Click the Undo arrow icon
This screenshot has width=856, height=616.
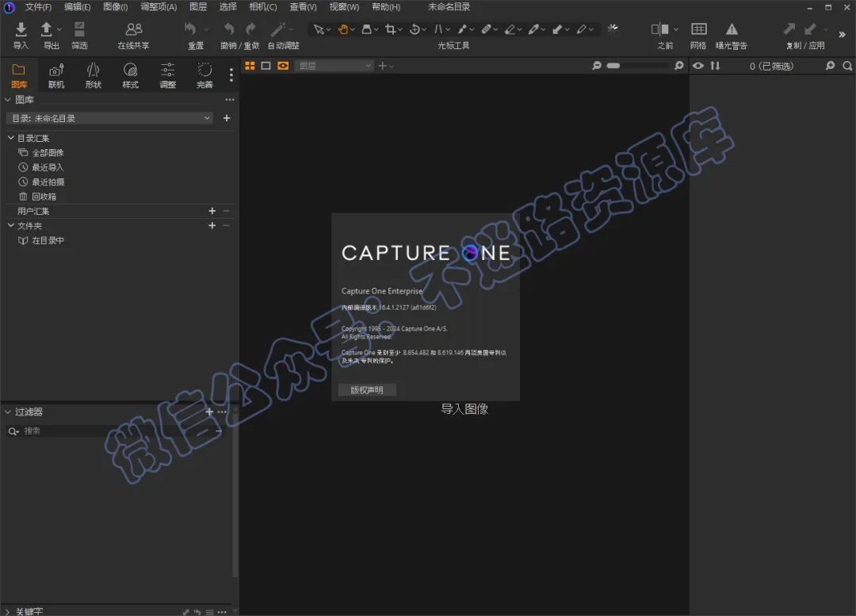coord(229,29)
